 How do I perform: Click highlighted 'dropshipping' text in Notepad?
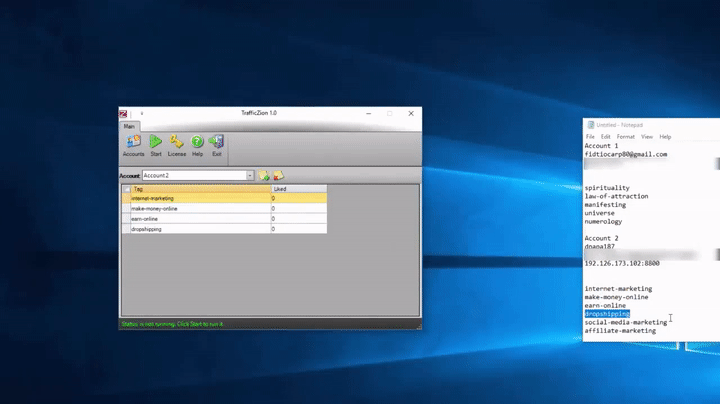coord(607,314)
